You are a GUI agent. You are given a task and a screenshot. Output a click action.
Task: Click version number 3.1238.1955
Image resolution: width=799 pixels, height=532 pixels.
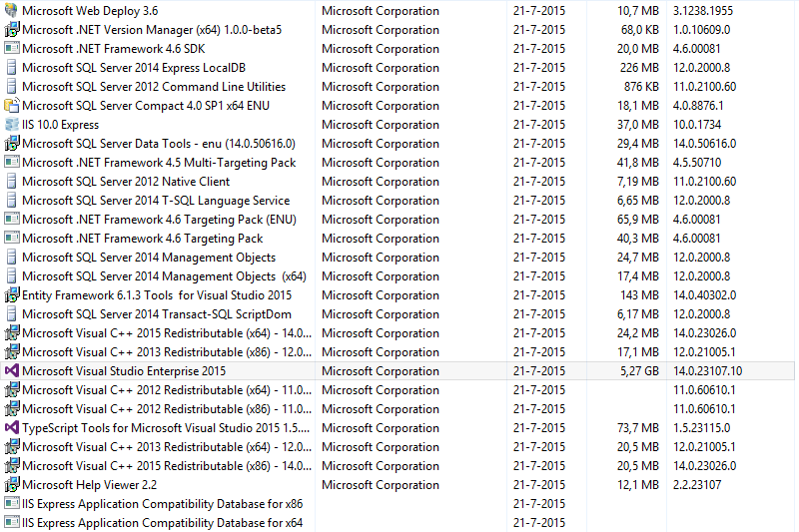pyautogui.click(x=703, y=11)
